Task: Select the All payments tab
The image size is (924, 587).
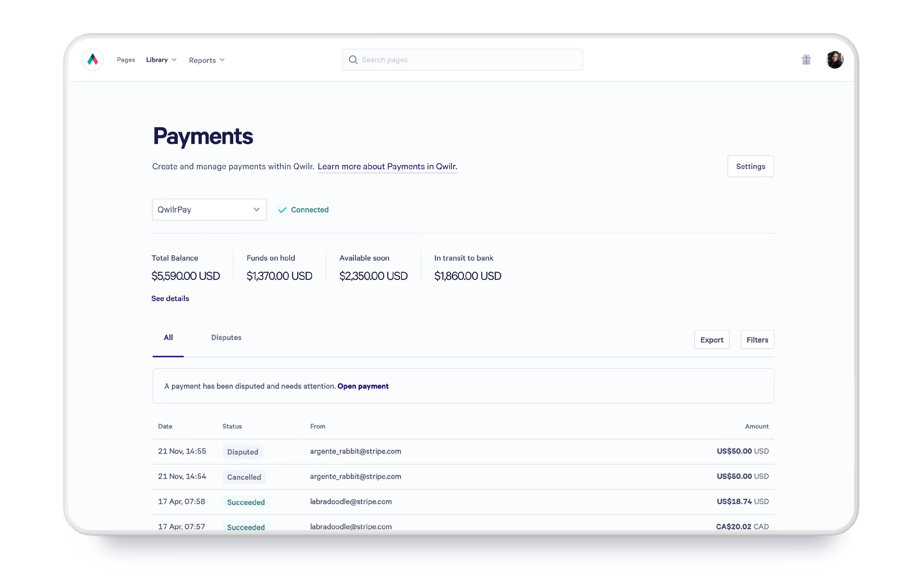Action: pos(168,337)
